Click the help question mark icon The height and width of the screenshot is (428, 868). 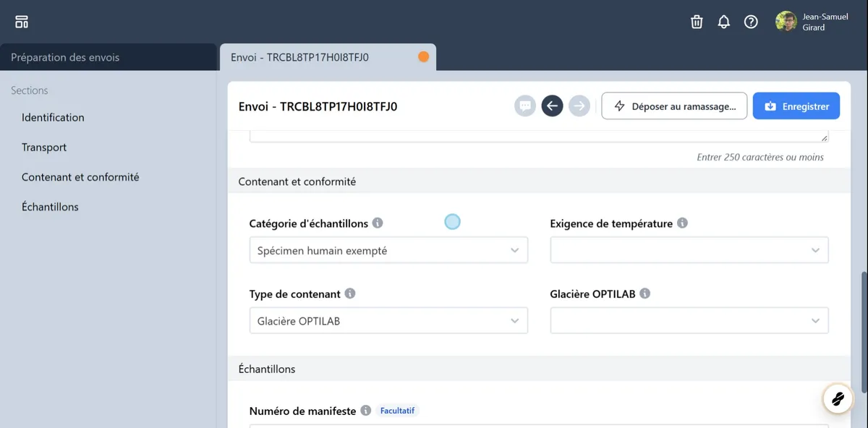(751, 22)
